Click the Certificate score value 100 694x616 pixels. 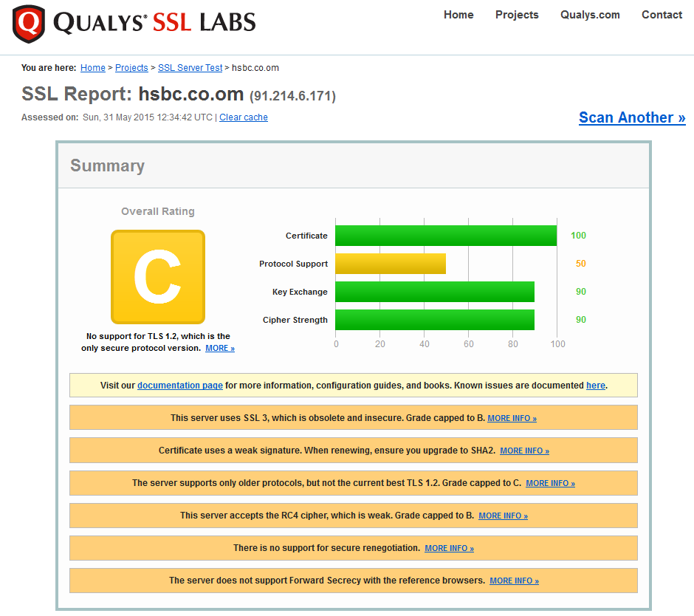[578, 236]
